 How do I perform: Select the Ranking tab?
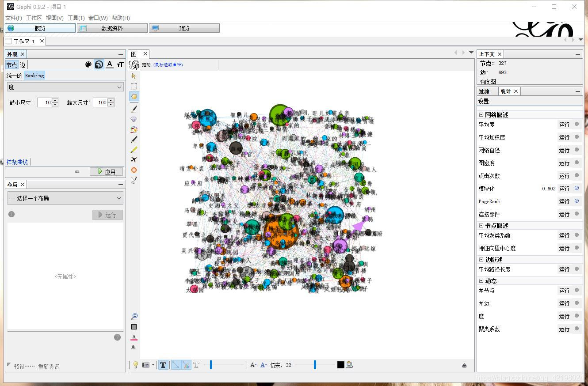pos(34,76)
